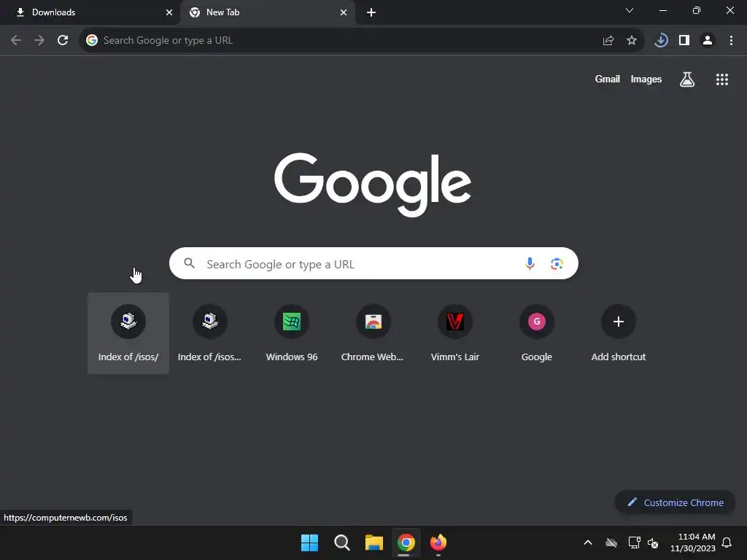Click Add shortcut tile
The image size is (747, 560).
pos(619,333)
